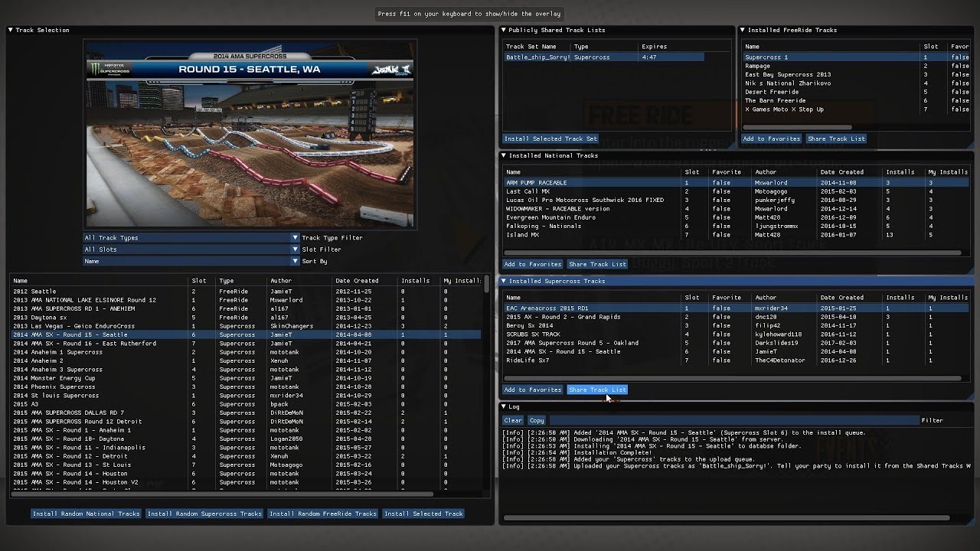This screenshot has width=980, height=551.
Task: Collapse the Publicly Shared Track Lists panel
Action: [504, 30]
